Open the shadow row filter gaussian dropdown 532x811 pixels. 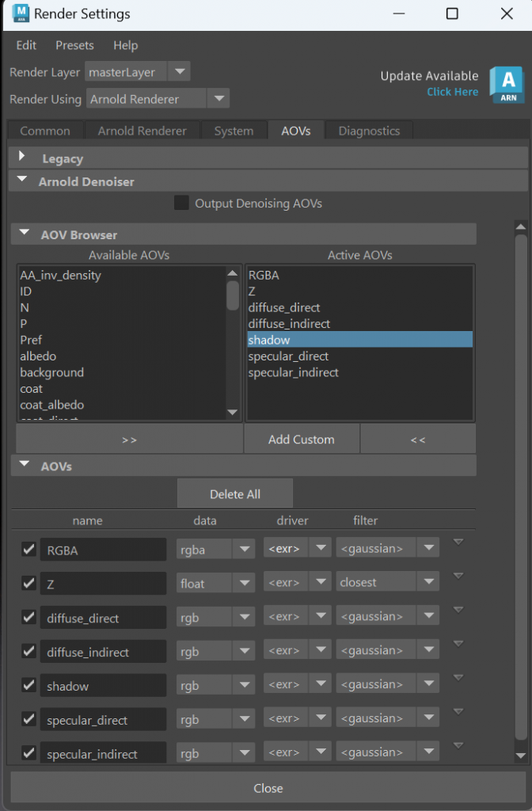tap(387, 683)
